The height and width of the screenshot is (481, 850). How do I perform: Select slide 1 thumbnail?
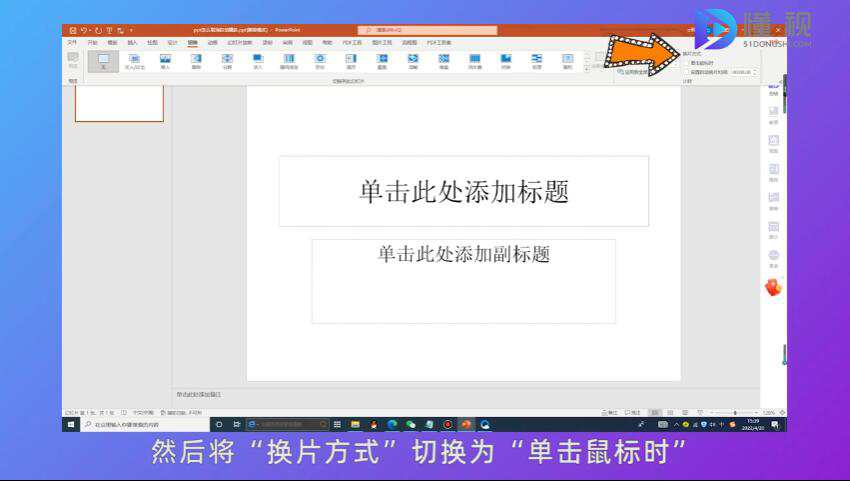click(119, 103)
